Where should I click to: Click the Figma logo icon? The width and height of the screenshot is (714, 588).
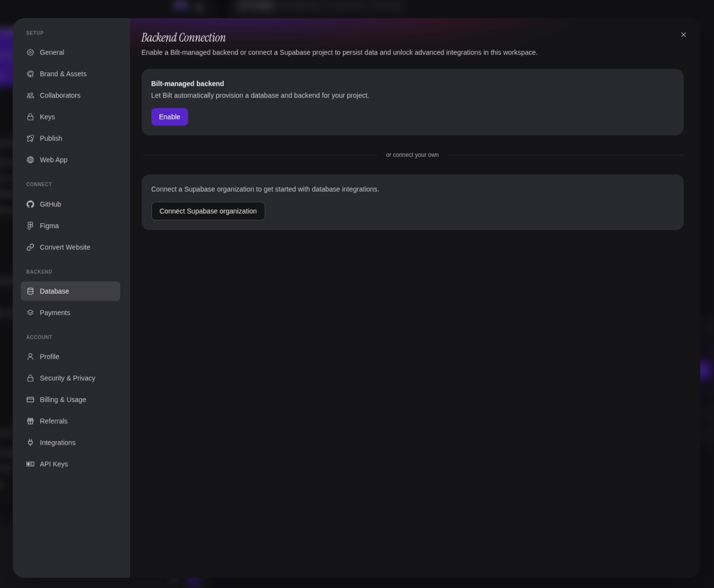[30, 226]
